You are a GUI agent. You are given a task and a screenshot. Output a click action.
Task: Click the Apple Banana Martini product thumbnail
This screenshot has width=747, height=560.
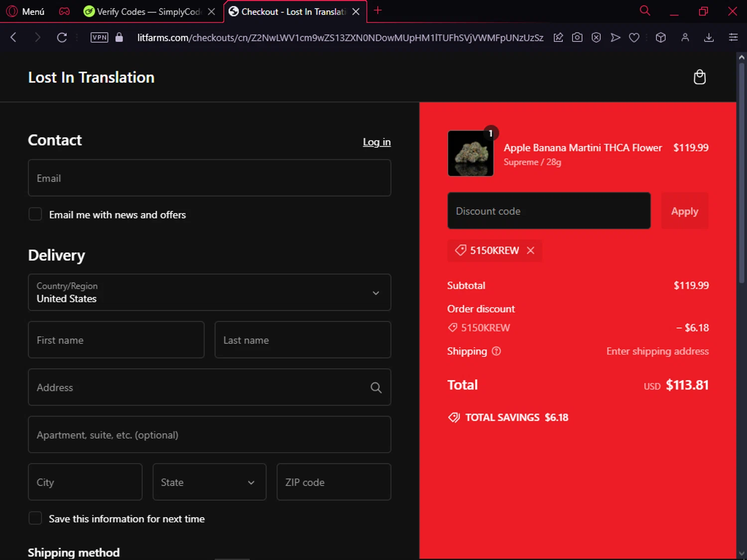coord(471,153)
